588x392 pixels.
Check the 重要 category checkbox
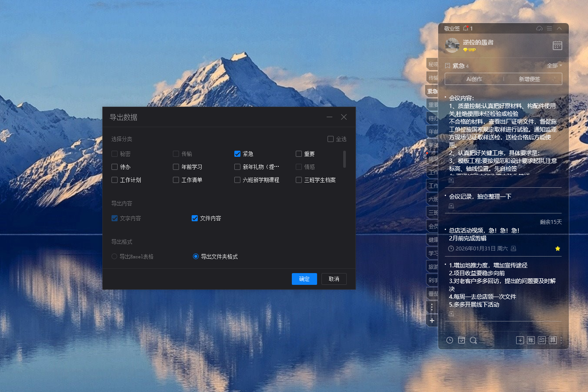click(x=299, y=153)
